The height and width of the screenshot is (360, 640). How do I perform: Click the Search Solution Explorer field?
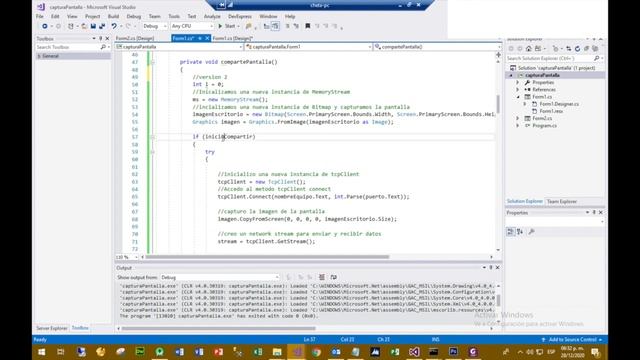[x=555, y=59]
